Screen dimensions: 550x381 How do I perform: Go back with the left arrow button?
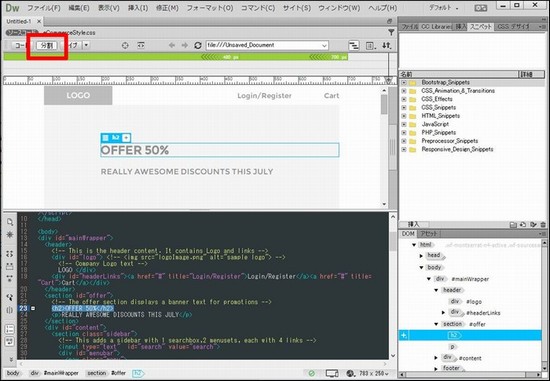click(172, 46)
